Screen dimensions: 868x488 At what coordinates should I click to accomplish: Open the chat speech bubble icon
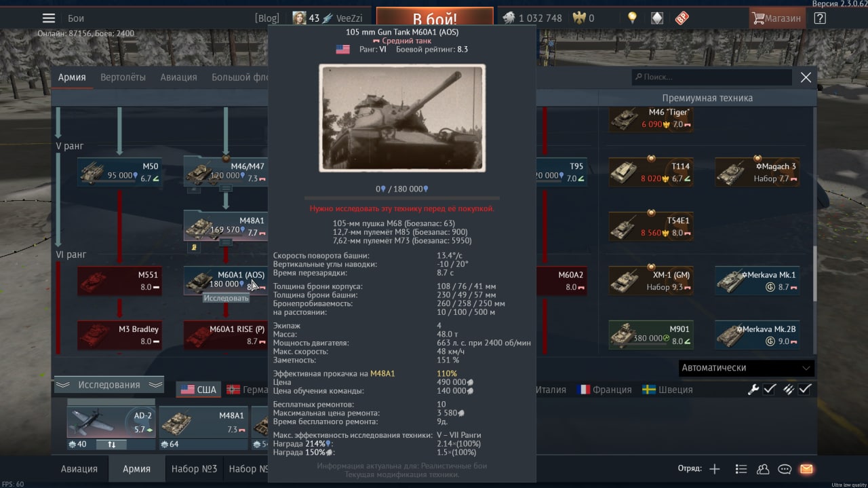(x=785, y=469)
